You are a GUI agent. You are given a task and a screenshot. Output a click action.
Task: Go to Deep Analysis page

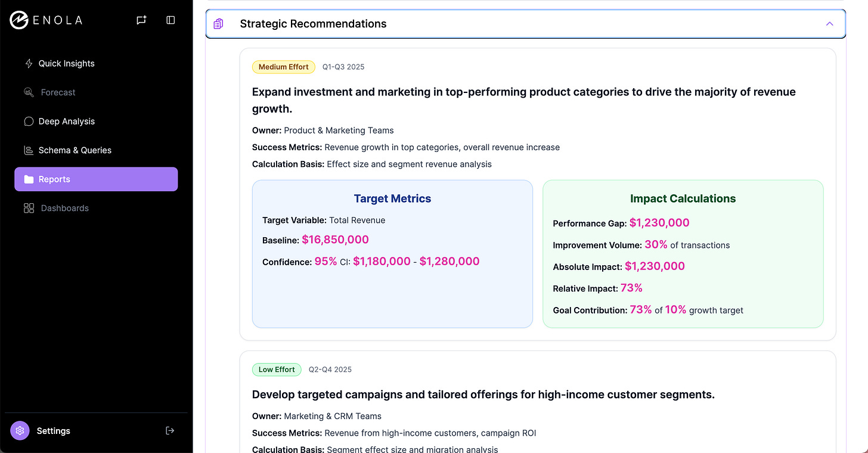pos(67,121)
